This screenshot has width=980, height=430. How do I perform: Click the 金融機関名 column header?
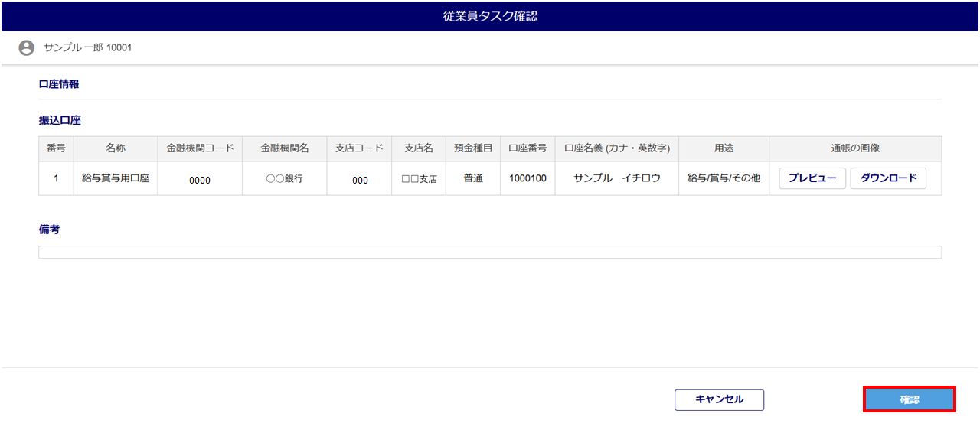284,148
